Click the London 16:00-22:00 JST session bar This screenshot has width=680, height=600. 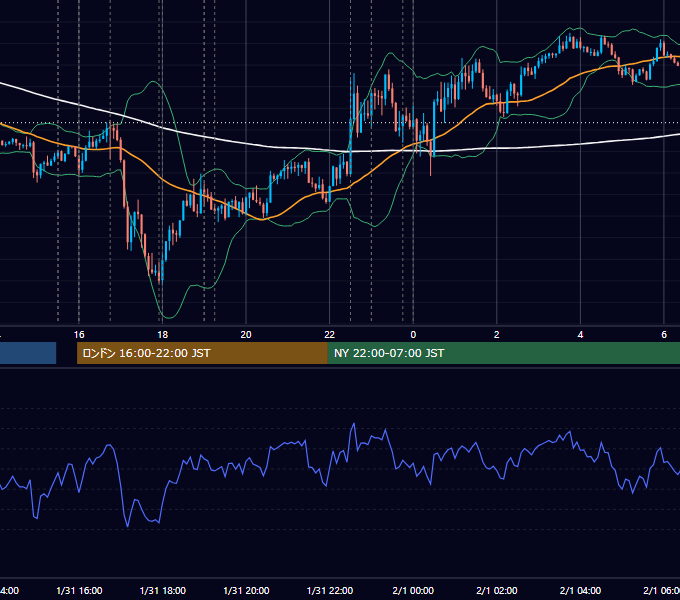click(202, 353)
